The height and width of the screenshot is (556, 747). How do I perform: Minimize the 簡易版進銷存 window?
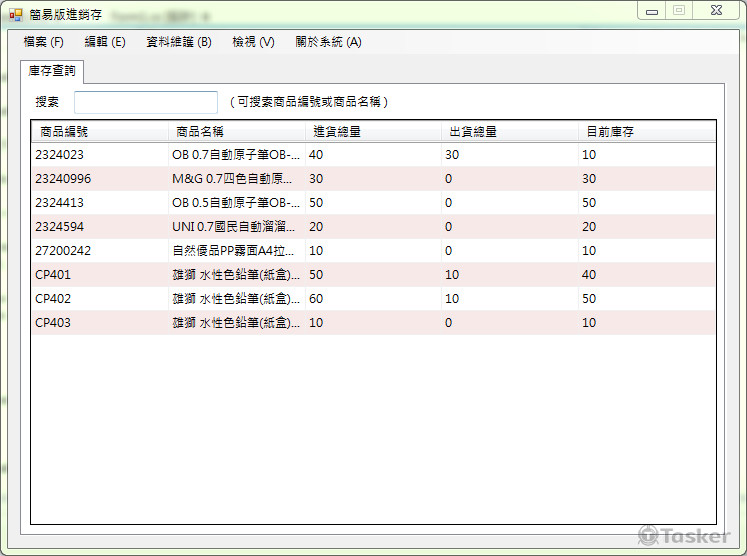click(x=653, y=10)
